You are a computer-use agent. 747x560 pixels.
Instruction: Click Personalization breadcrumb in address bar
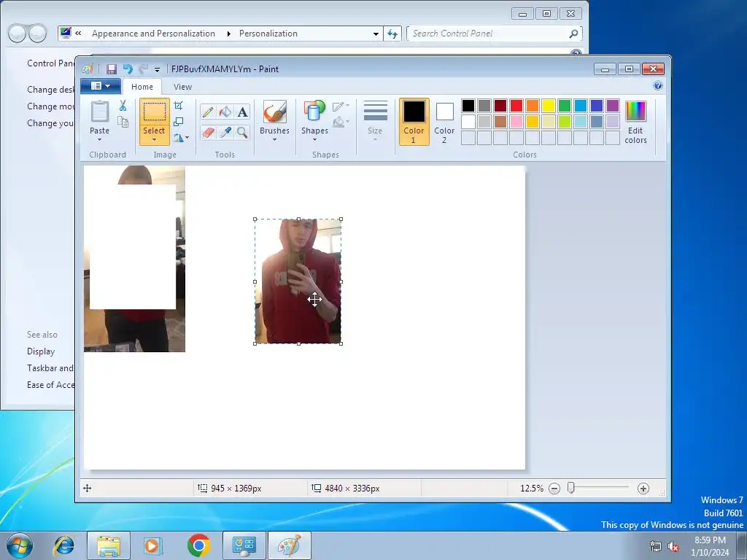point(268,34)
